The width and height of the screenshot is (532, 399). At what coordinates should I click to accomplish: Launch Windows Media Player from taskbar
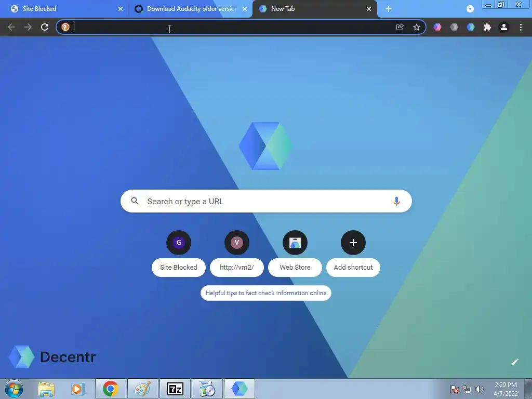[x=78, y=389]
